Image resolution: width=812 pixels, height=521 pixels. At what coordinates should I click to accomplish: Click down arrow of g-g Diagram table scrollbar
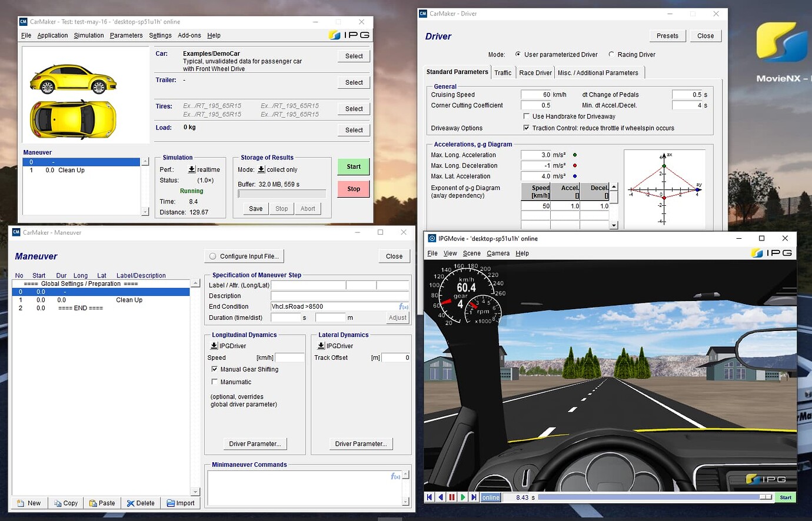point(614,225)
